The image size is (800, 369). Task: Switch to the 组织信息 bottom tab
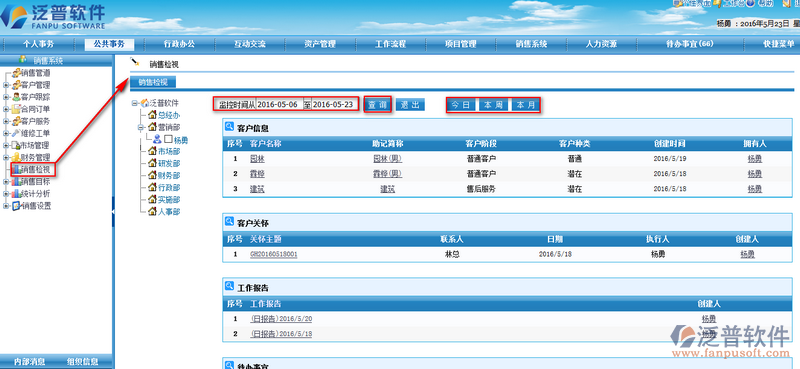click(x=83, y=361)
